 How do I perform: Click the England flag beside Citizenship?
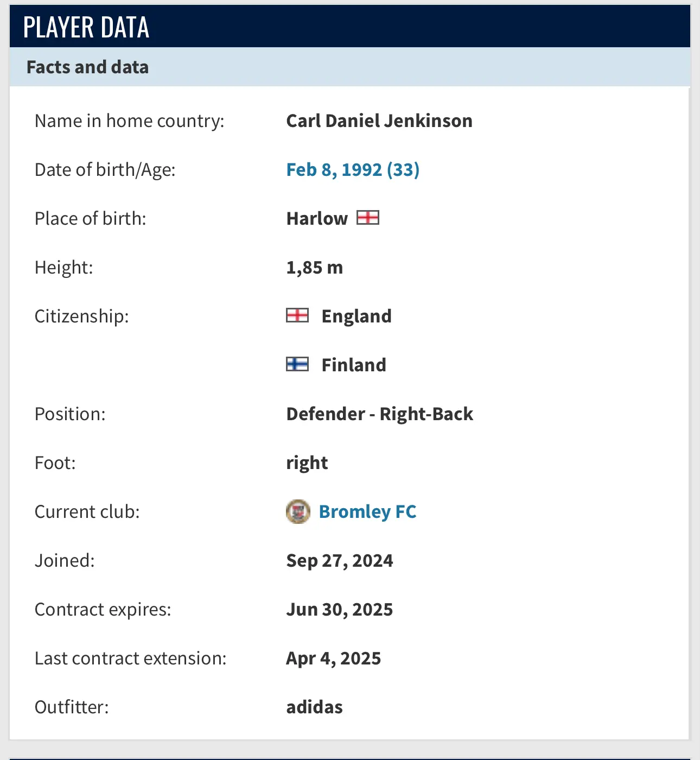point(297,315)
